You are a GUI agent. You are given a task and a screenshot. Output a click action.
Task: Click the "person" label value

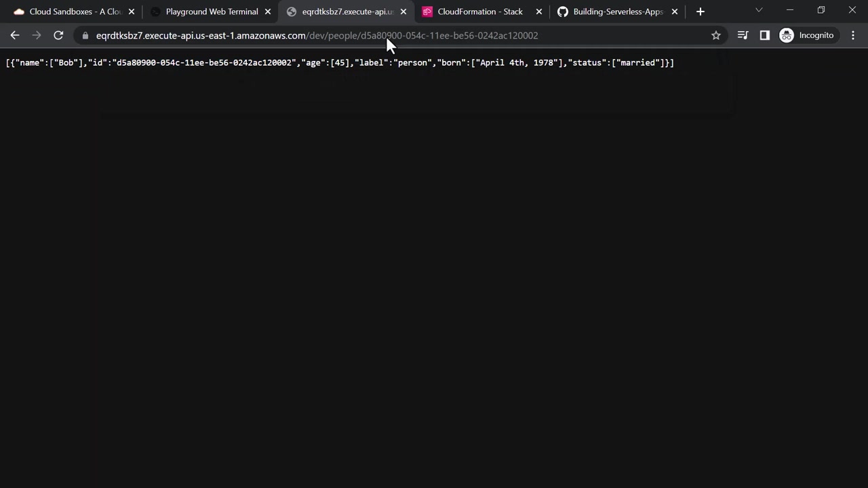click(x=413, y=62)
